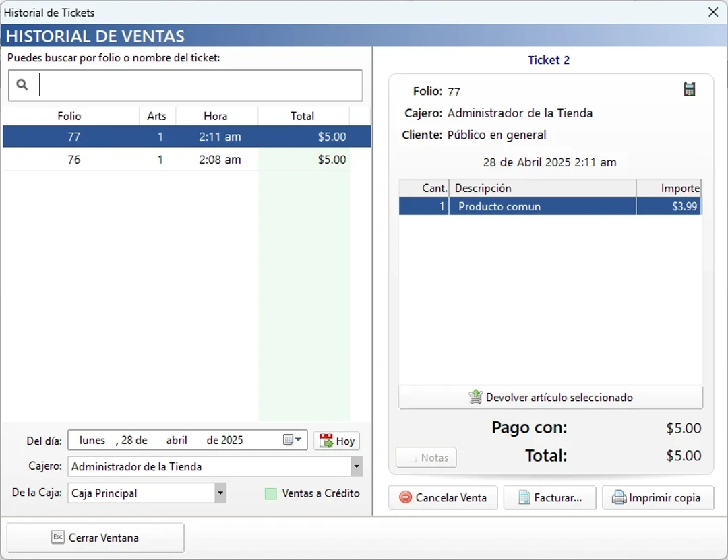Open the De la Caja dropdown

point(220,493)
